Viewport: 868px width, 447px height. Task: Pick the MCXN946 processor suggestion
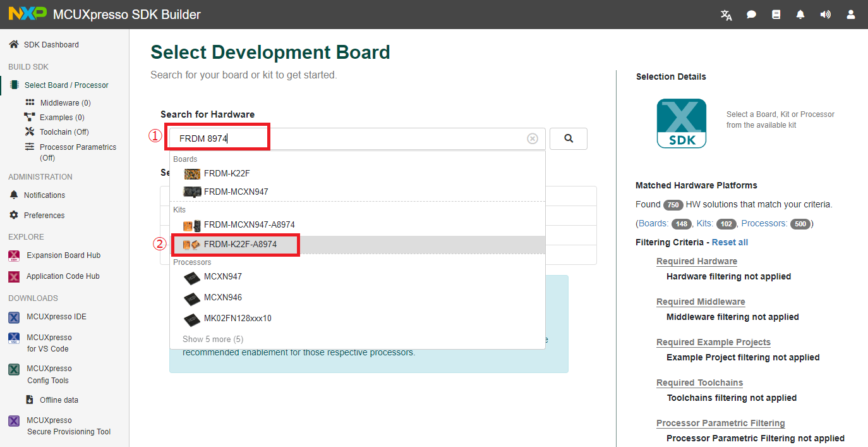(x=222, y=298)
